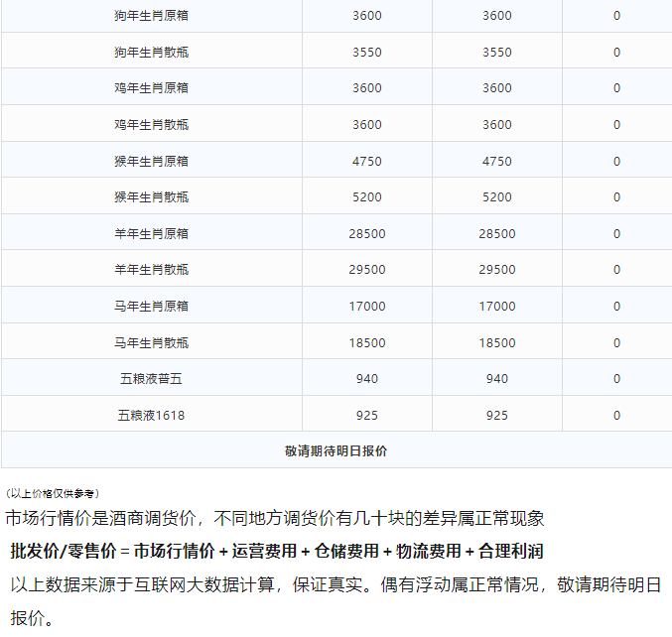Click the (以上价格仅供参考) disclaimer note
The height and width of the screenshot is (637, 672).
pyautogui.click(x=53, y=494)
